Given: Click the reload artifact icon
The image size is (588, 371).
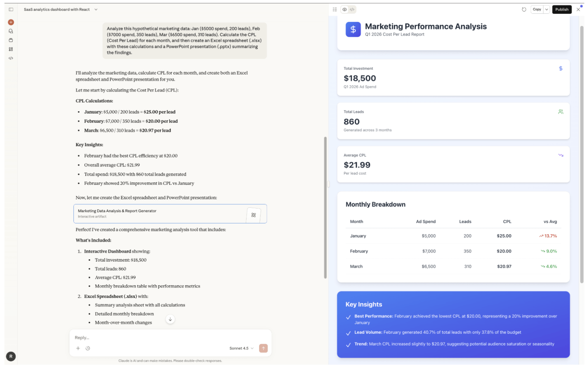Looking at the screenshot, I should coord(524,10).
